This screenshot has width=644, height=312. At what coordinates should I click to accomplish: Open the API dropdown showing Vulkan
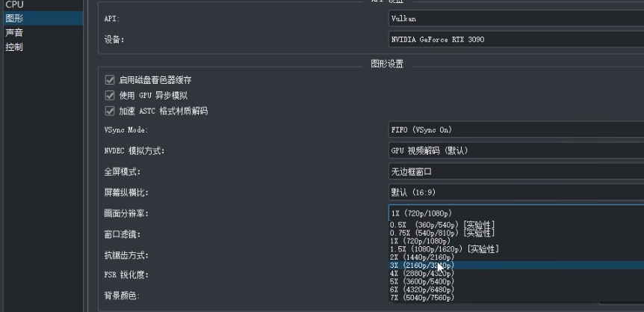point(515,19)
